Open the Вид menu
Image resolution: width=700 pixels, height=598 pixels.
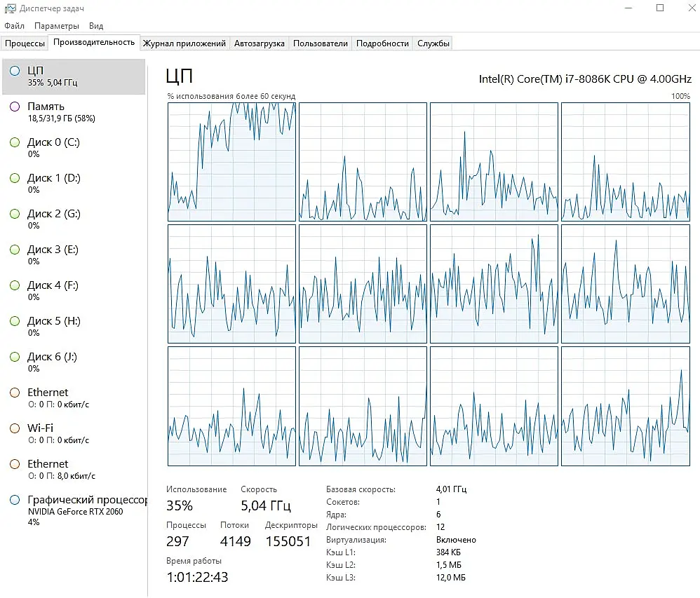[96, 26]
